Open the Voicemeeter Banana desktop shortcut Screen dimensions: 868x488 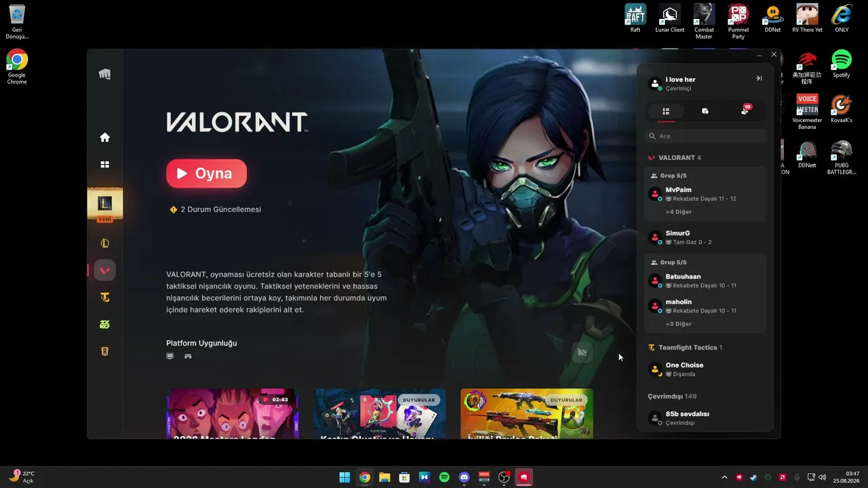[807, 112]
